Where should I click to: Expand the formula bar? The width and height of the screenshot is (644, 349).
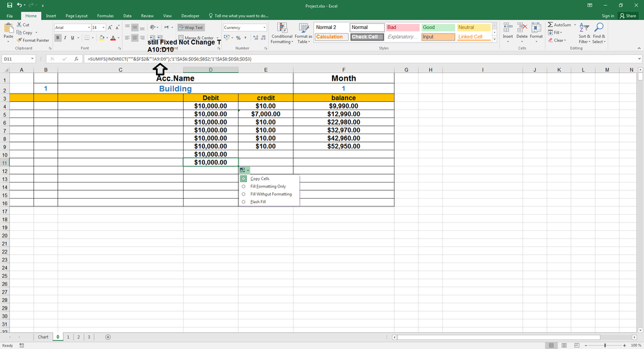pyautogui.click(x=639, y=59)
